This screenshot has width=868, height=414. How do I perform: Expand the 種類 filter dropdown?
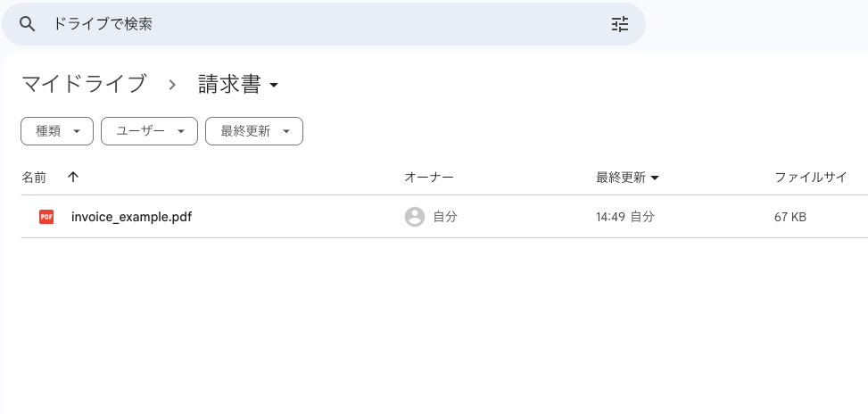tap(57, 131)
